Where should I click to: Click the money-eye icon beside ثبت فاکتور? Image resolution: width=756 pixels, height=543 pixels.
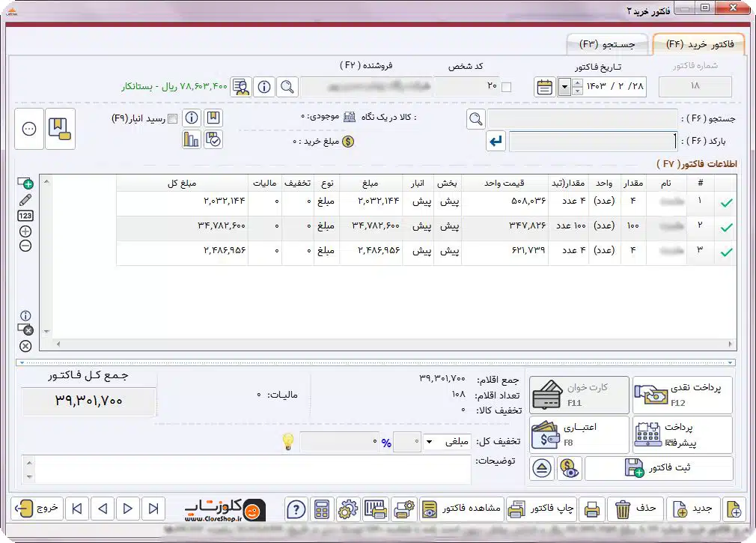(x=570, y=468)
